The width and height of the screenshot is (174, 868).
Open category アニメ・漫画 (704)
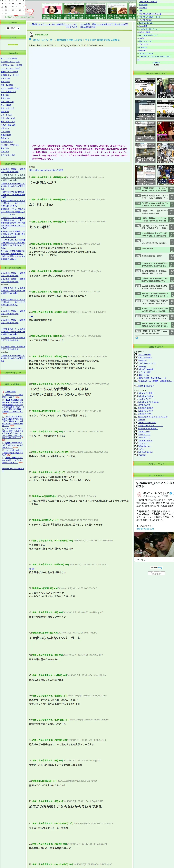(x=8, y=125)
